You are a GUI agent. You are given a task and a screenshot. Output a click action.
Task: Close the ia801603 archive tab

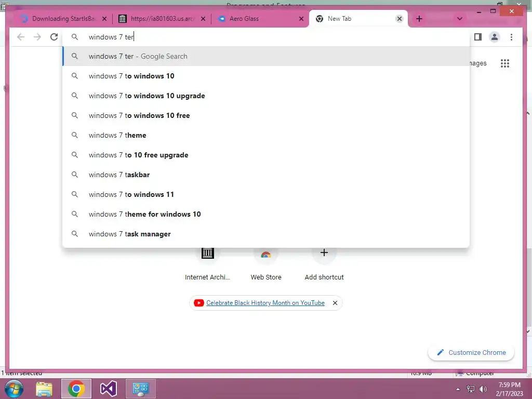pos(203,19)
